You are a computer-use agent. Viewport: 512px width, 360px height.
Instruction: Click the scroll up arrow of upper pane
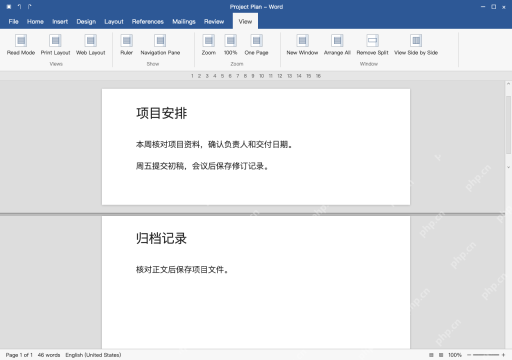pyautogui.click(x=509, y=83)
